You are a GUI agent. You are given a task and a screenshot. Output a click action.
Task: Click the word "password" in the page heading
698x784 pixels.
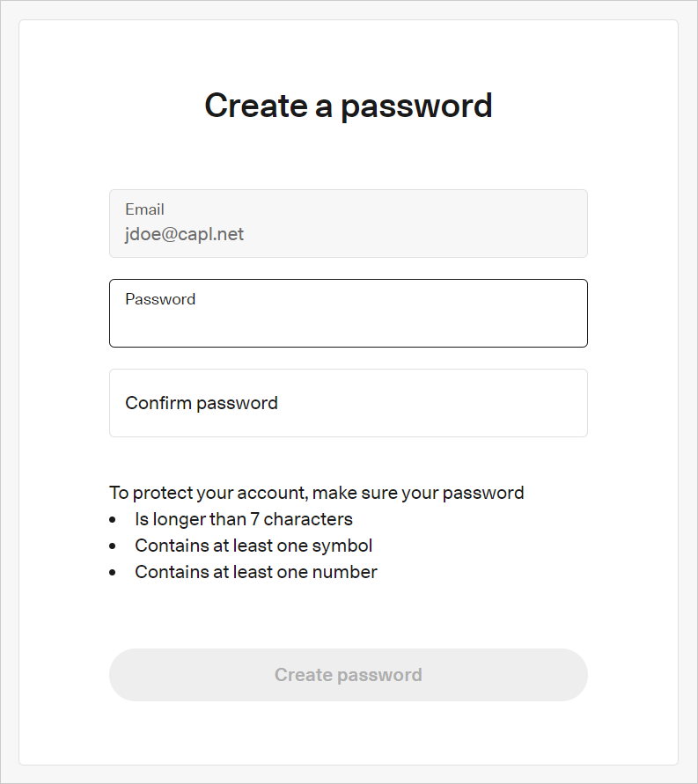coord(416,106)
